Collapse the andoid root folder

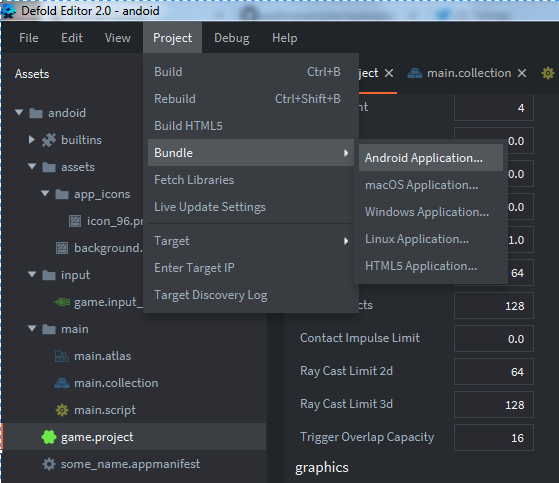(x=19, y=113)
